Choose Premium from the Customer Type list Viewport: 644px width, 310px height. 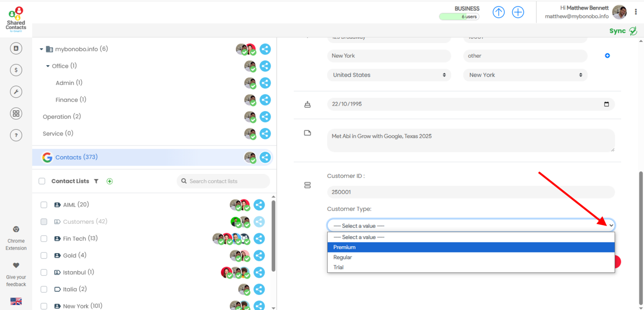click(x=471, y=248)
